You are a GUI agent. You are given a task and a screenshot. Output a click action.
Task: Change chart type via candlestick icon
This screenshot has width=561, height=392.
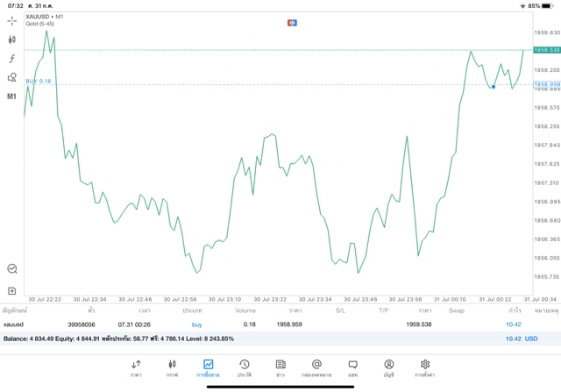tap(12, 39)
